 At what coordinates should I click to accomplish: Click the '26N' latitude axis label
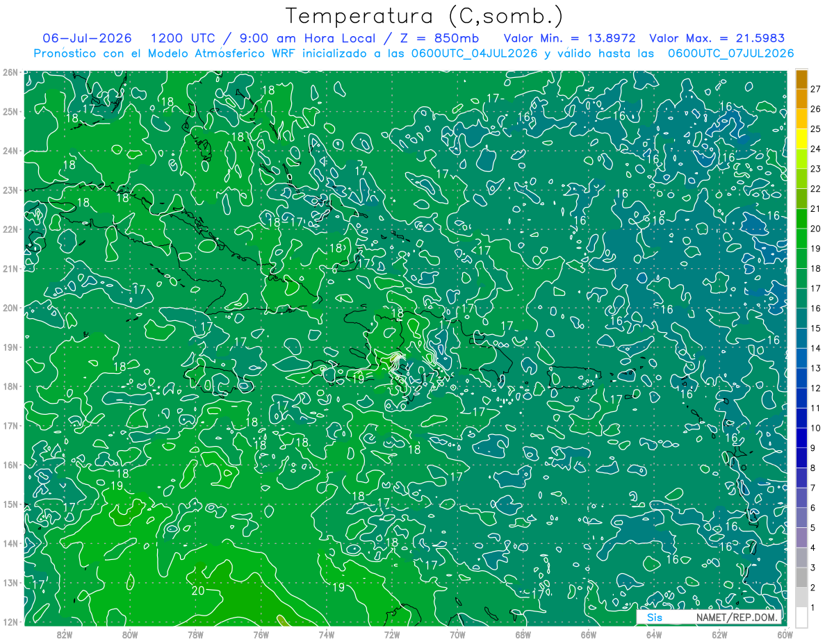pyautogui.click(x=10, y=72)
